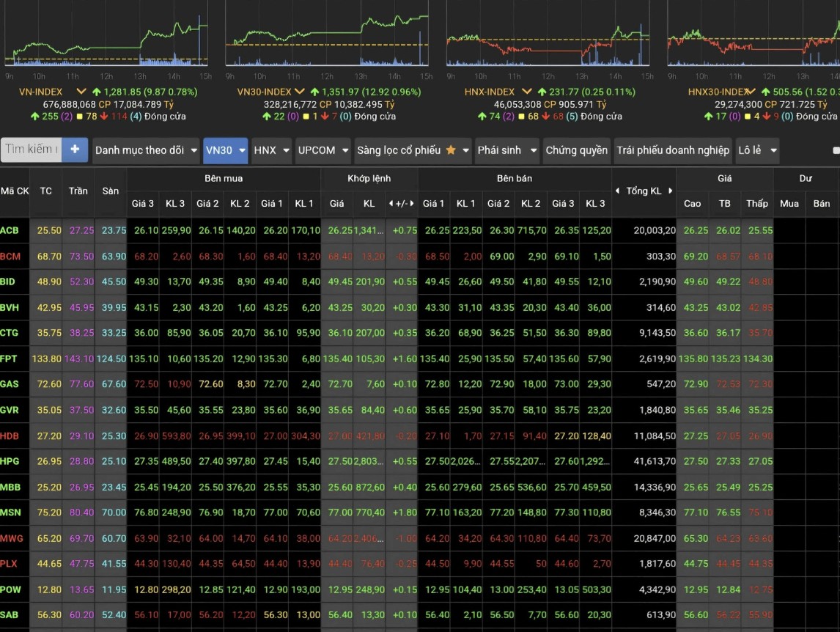Click left arrow next to +/- column header

point(391,203)
